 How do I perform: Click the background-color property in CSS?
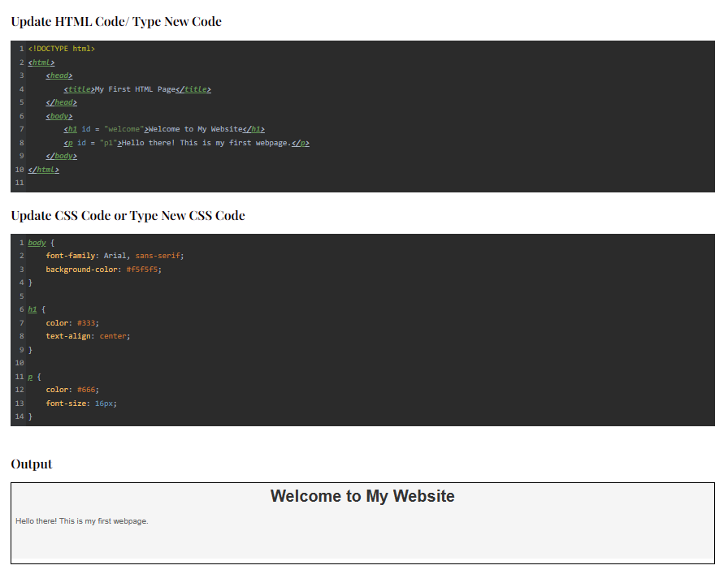(x=82, y=270)
